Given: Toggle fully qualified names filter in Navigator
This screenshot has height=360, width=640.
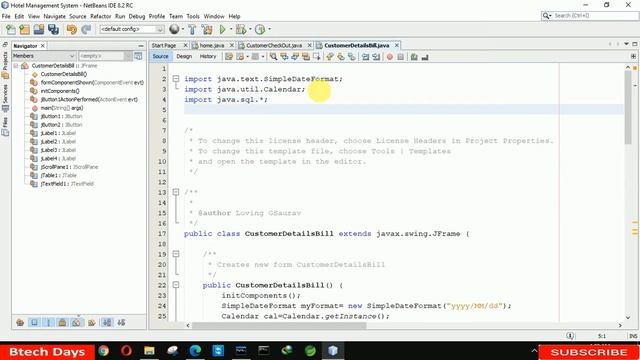Looking at the screenshot, I should [x=91, y=322].
